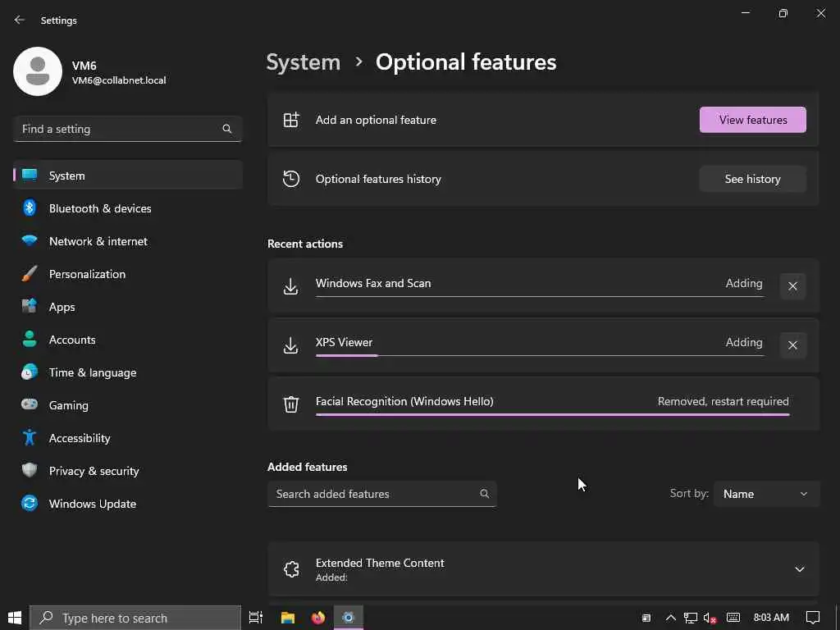Click the back arrow in Settings
The height and width of the screenshot is (630, 840).
pyautogui.click(x=20, y=20)
